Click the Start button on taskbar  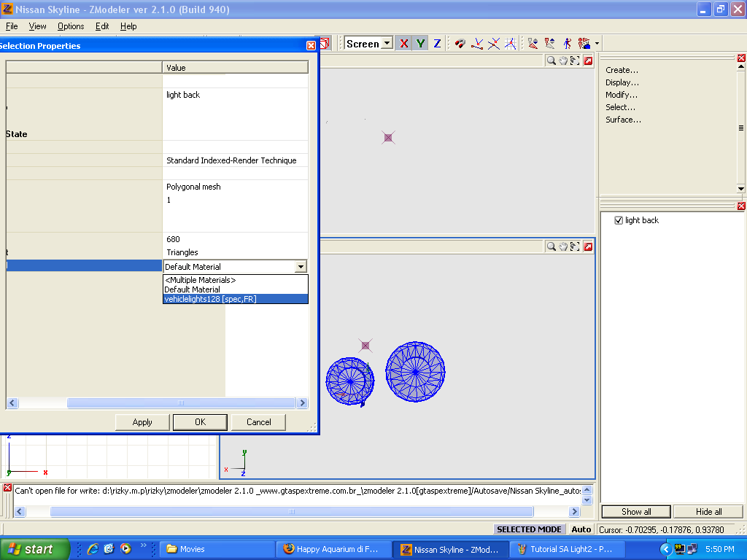click(x=34, y=549)
